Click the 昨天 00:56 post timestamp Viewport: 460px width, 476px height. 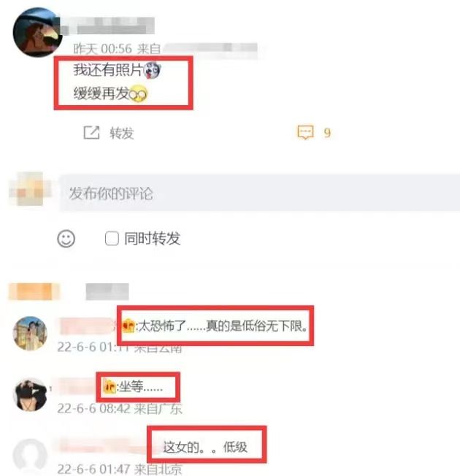pos(103,49)
